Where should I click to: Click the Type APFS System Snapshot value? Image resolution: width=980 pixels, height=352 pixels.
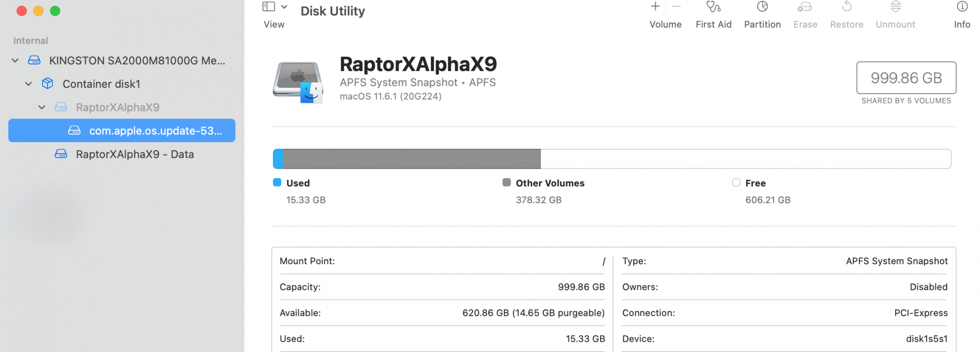click(x=897, y=261)
